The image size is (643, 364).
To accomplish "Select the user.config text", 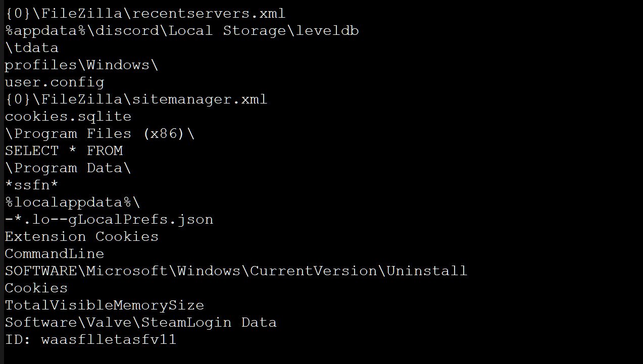I will tap(55, 82).
